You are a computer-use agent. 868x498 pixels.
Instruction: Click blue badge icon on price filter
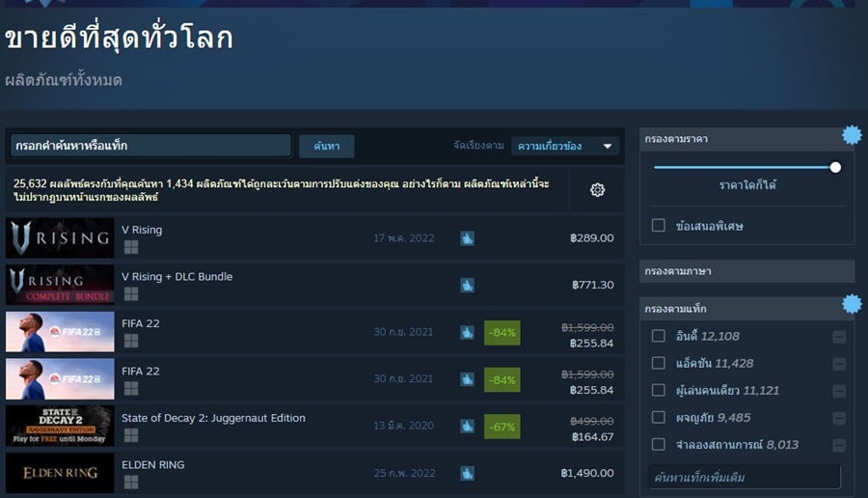tap(852, 134)
